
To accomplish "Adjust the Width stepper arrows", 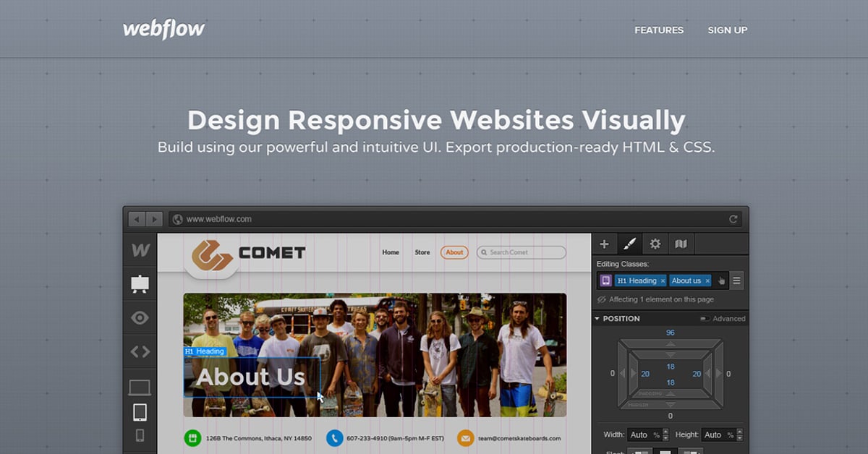I will point(666,434).
